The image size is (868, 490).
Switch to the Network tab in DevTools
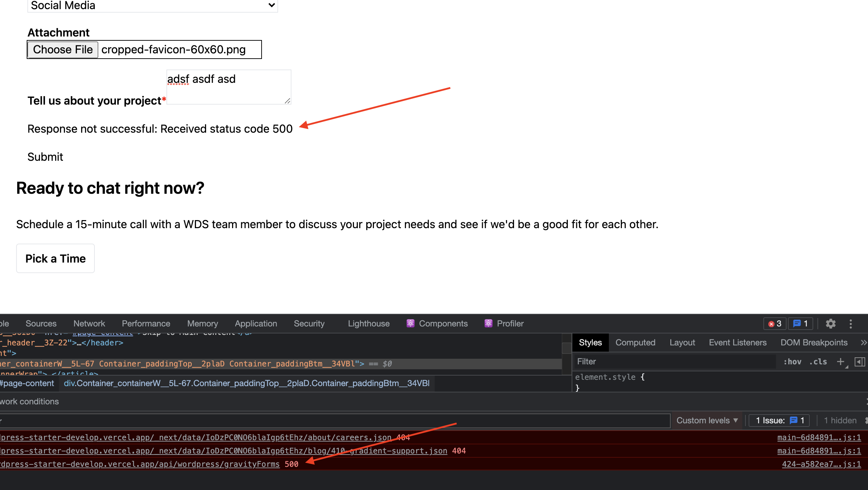pos(89,323)
